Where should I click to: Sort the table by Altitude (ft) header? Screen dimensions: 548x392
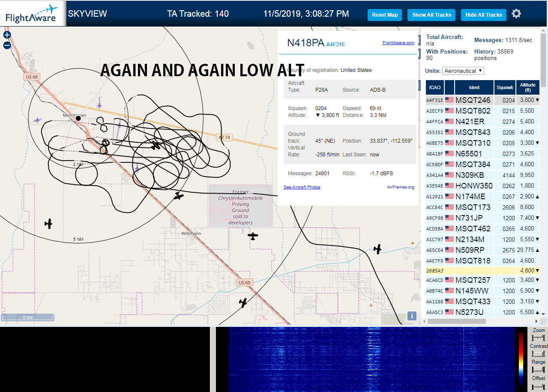(528, 87)
